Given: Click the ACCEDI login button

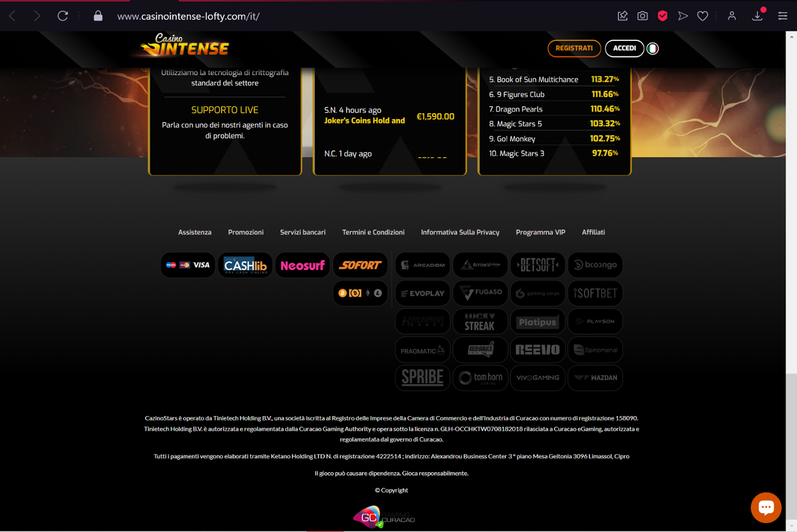Looking at the screenshot, I should 624,48.
